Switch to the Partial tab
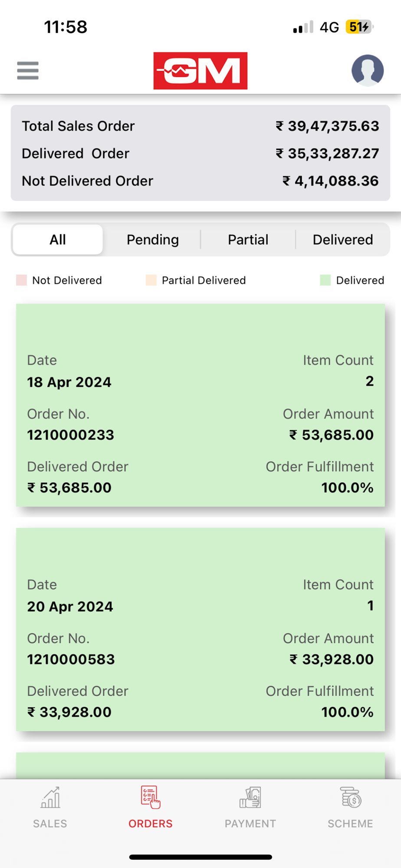The height and width of the screenshot is (868, 401). [x=248, y=240]
